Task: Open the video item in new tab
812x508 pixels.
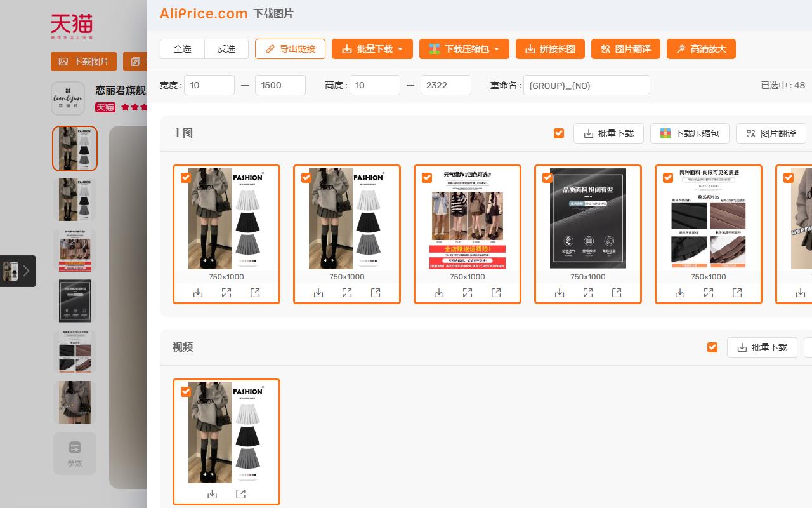Action: pyautogui.click(x=241, y=494)
